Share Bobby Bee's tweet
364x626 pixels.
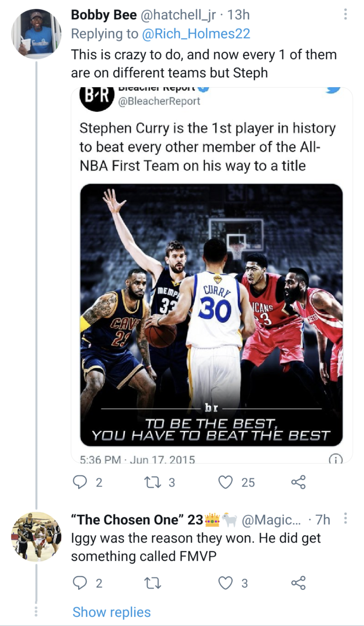[298, 482]
